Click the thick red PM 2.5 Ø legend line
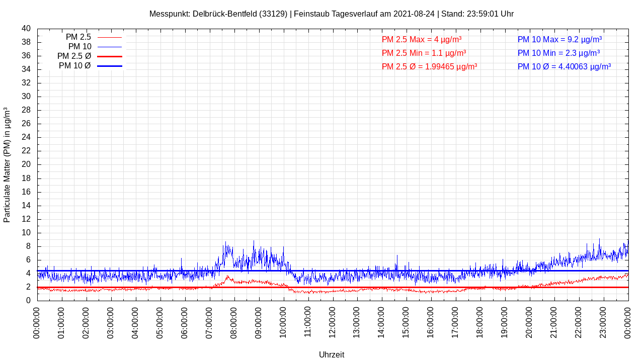Screen dimensions: 644x362 pyautogui.click(x=109, y=56)
